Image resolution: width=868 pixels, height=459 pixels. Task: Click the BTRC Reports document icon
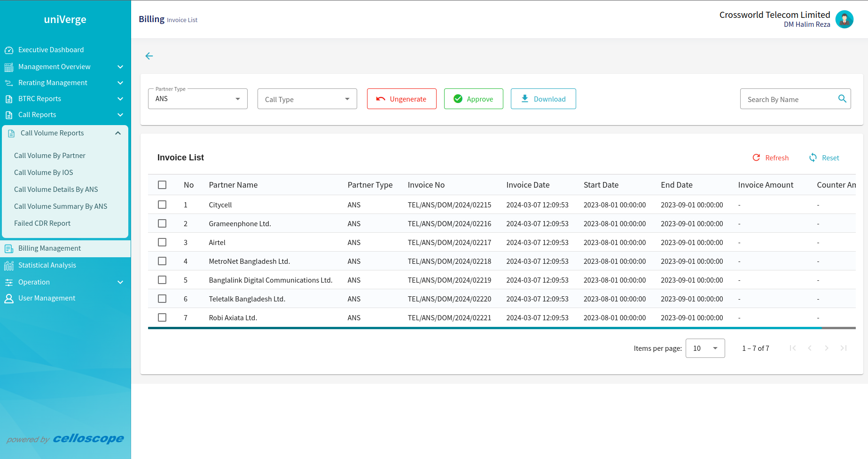click(x=9, y=99)
